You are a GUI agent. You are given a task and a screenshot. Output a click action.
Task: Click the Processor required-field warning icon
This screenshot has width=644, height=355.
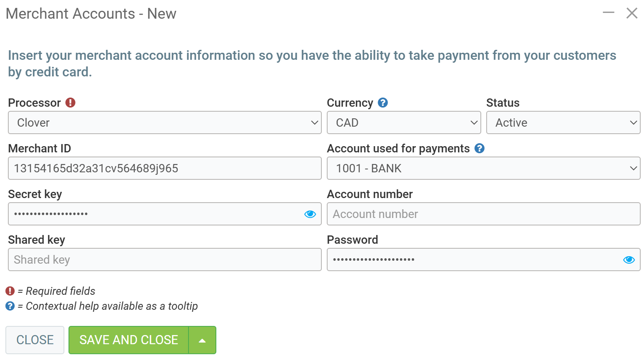click(71, 103)
